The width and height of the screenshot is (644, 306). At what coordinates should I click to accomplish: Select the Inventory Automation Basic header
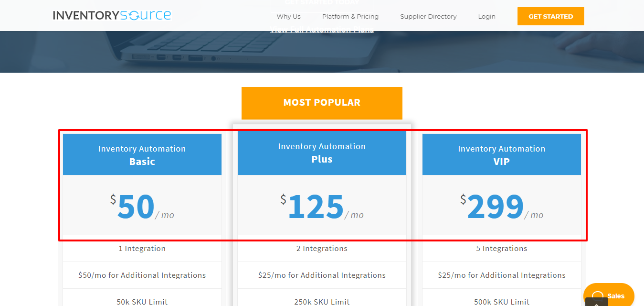click(x=142, y=154)
